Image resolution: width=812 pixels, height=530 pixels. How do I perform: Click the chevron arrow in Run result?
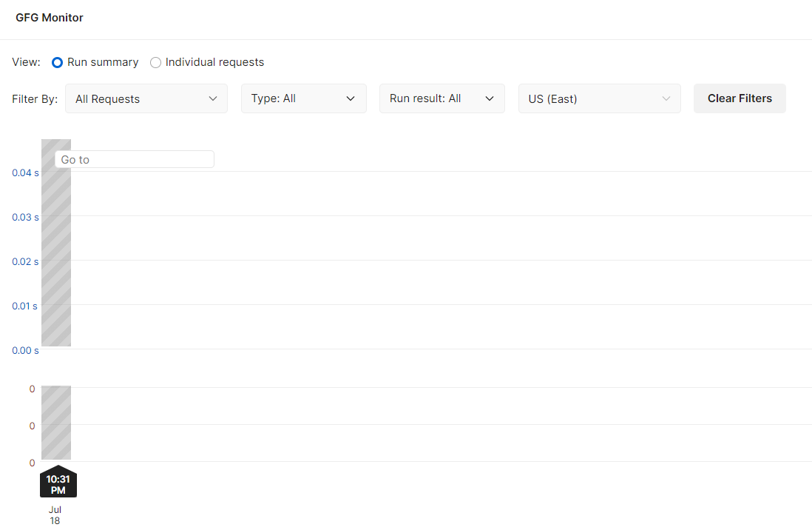click(490, 98)
